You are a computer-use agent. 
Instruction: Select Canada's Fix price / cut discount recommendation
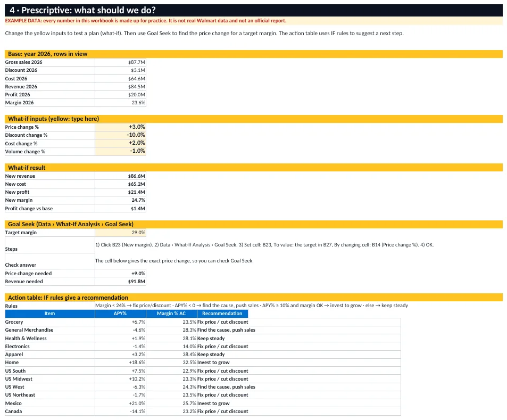point(299,411)
